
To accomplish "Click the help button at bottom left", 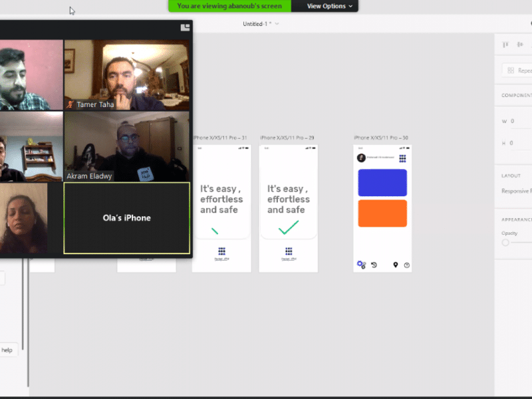I will click(8, 350).
